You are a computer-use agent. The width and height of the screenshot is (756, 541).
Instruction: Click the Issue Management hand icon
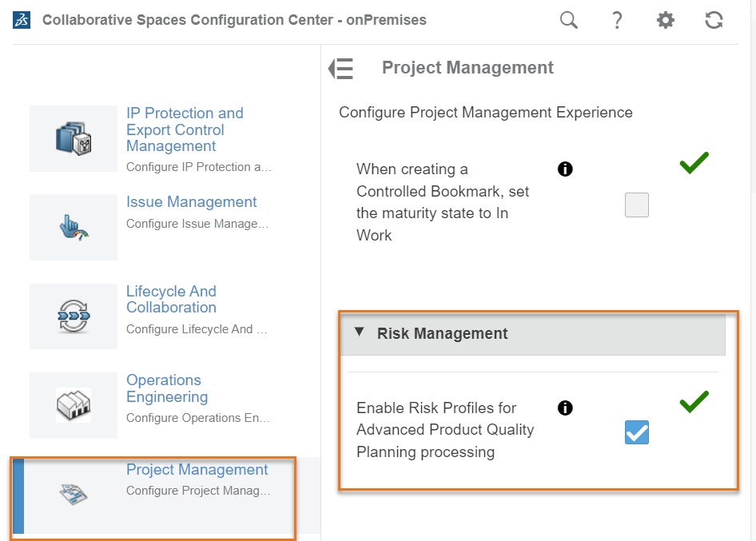pos(74,227)
